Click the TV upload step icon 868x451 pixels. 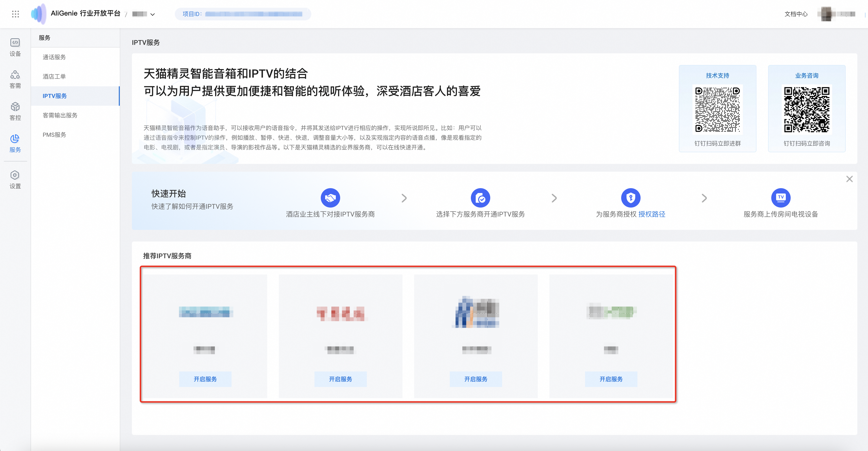pos(780,198)
